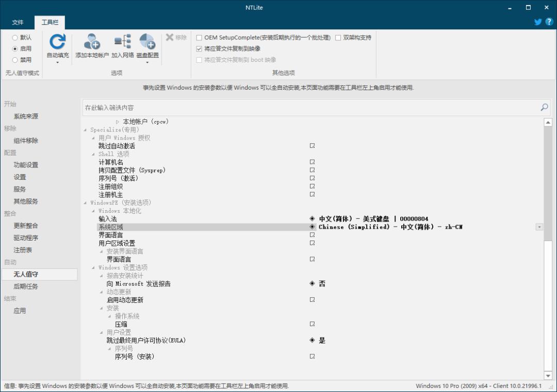Go to the 组件移除 section in sidebar
Image resolution: width=557 pixels, height=392 pixels.
(25, 140)
